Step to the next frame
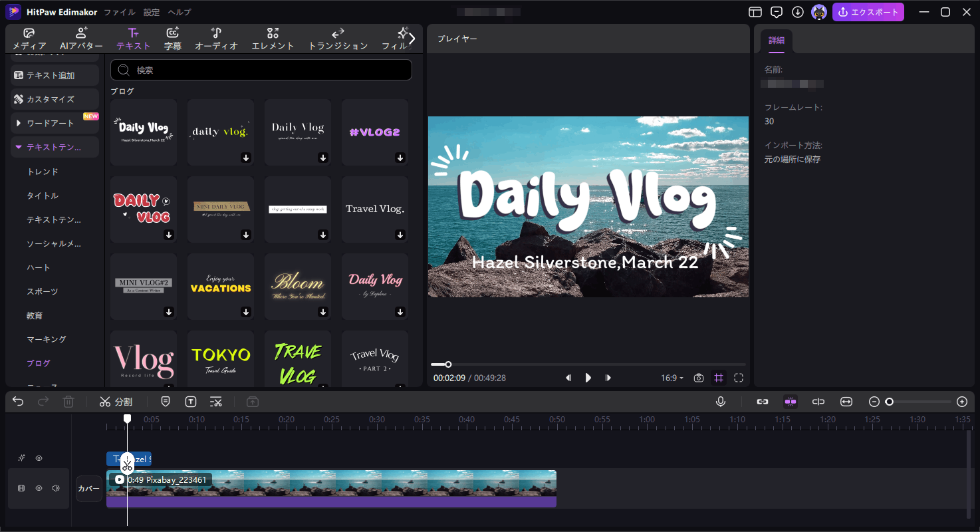 coord(608,378)
